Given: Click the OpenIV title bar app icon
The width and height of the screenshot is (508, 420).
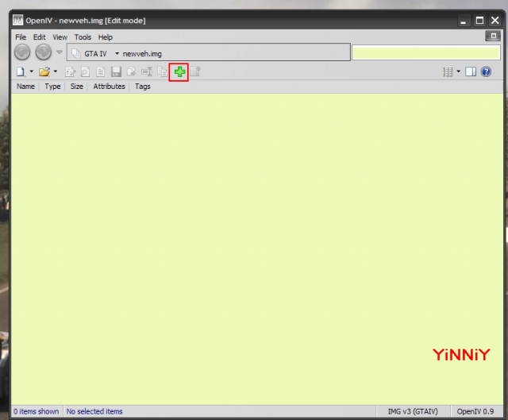Looking at the screenshot, I should tap(17, 20).
